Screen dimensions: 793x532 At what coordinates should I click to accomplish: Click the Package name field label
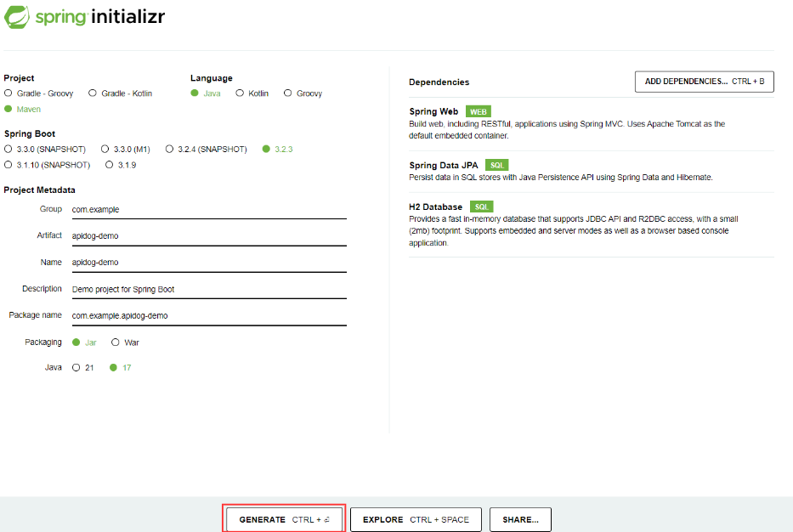(x=36, y=315)
